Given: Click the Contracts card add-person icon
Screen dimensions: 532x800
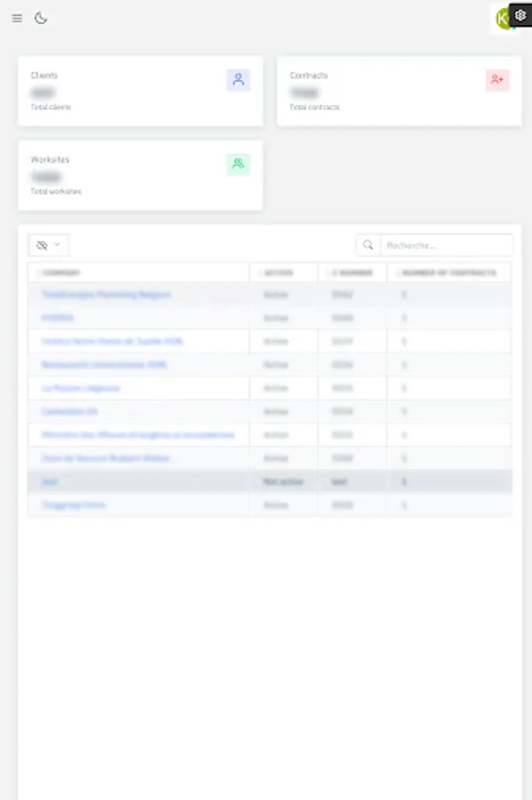Looking at the screenshot, I should (497, 81).
